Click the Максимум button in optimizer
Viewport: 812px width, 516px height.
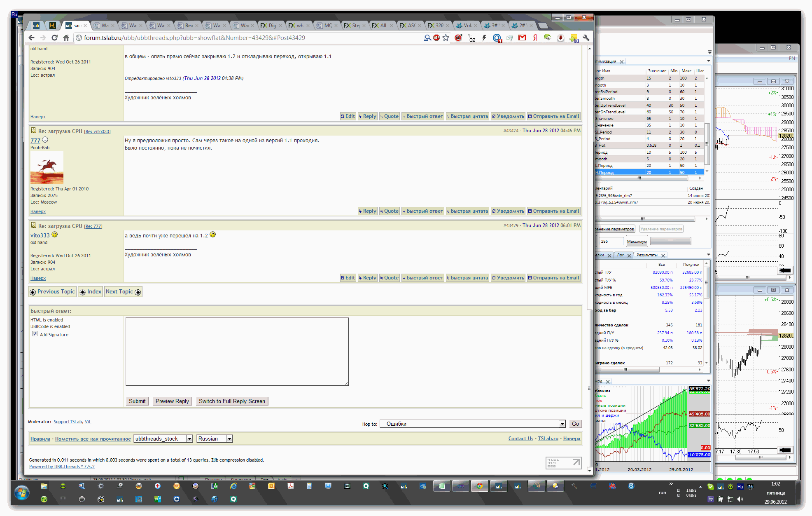click(637, 242)
